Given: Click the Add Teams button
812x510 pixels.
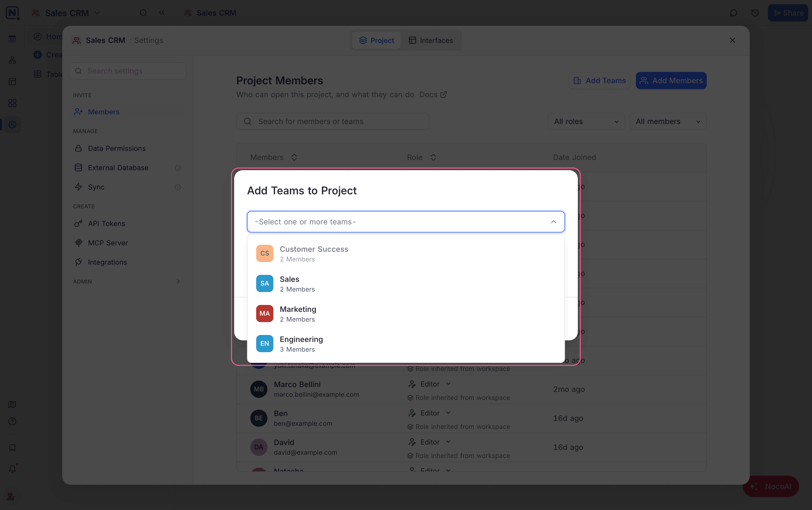Looking at the screenshot, I should [599, 81].
